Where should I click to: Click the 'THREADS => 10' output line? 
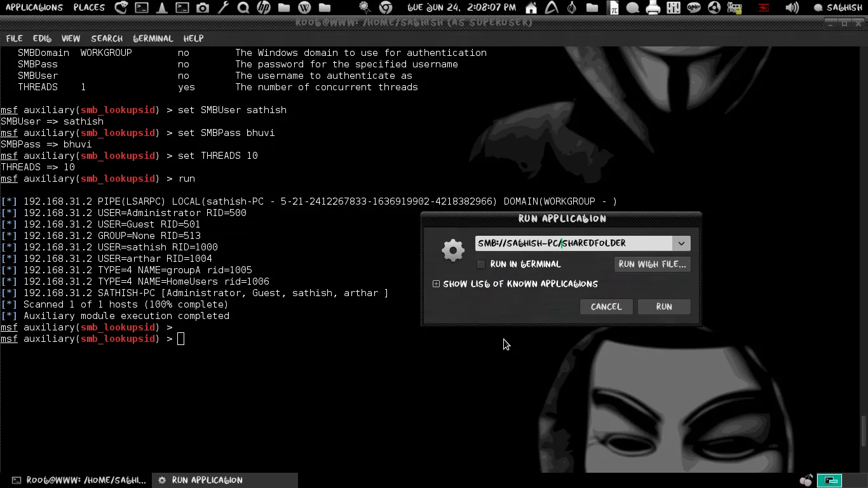(37, 167)
